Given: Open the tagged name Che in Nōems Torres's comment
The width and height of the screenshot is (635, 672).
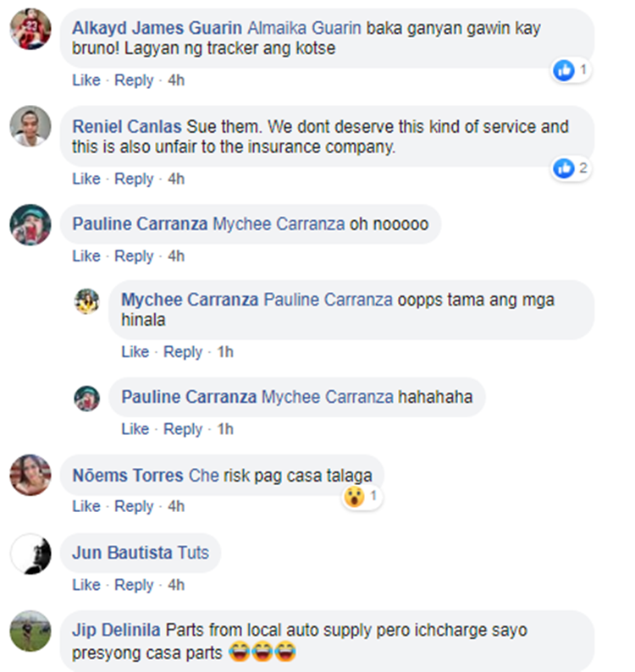Looking at the screenshot, I should pyautogui.click(x=204, y=476).
